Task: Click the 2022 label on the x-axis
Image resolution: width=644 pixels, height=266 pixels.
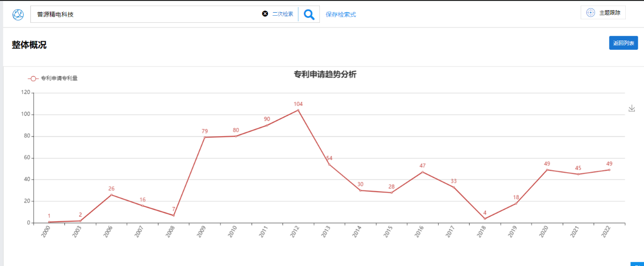Action: tap(605, 231)
